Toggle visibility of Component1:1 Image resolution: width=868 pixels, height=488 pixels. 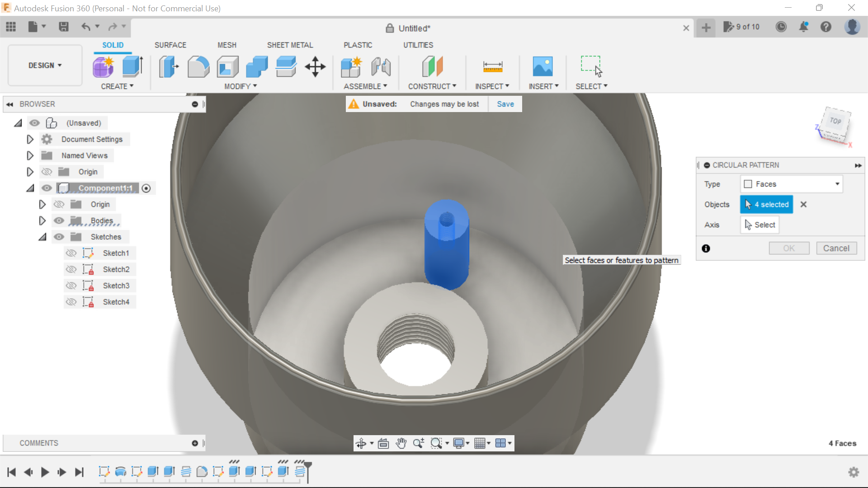(47, 188)
